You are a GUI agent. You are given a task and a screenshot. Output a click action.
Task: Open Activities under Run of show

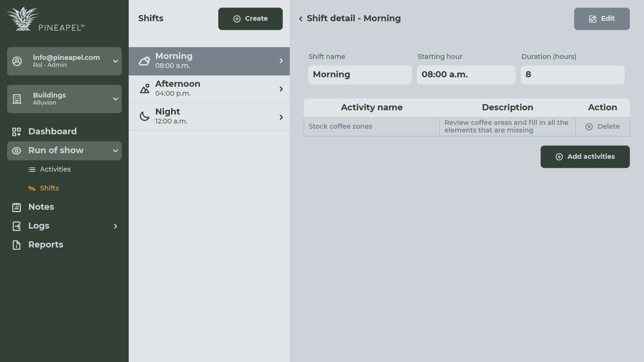pyautogui.click(x=55, y=169)
